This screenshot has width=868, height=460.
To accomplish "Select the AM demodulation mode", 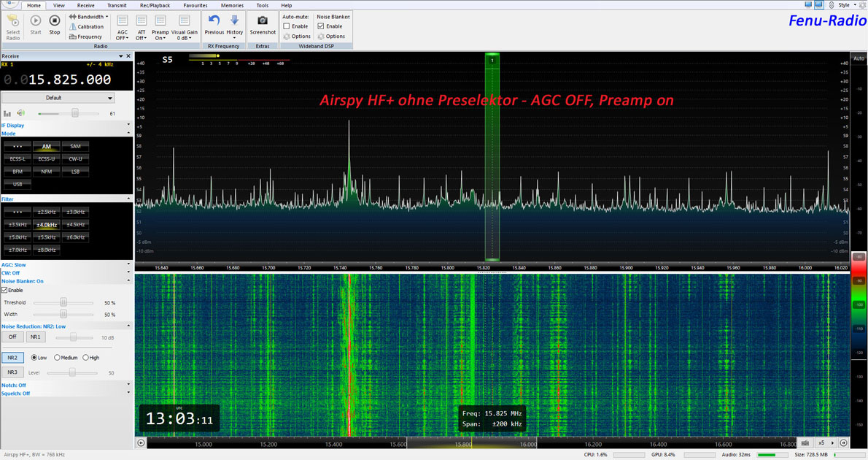I will (x=47, y=146).
